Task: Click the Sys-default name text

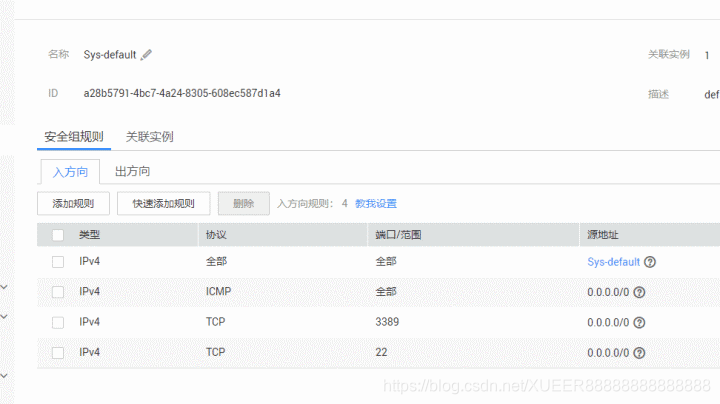Action: 110,55
